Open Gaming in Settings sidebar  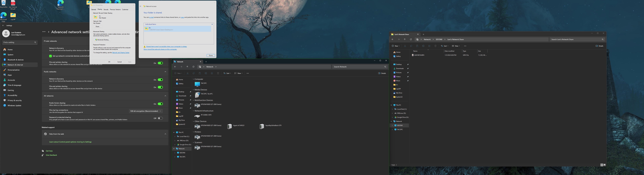click(20, 90)
